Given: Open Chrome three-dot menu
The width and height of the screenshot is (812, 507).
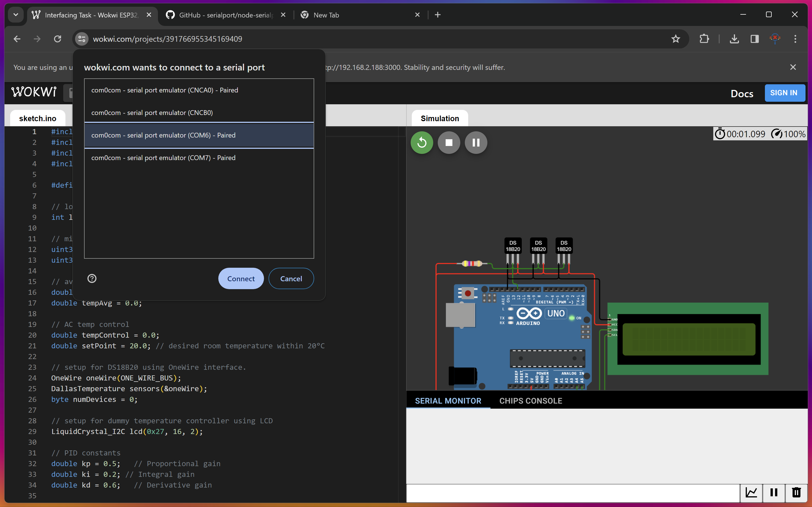Looking at the screenshot, I should 795,39.
